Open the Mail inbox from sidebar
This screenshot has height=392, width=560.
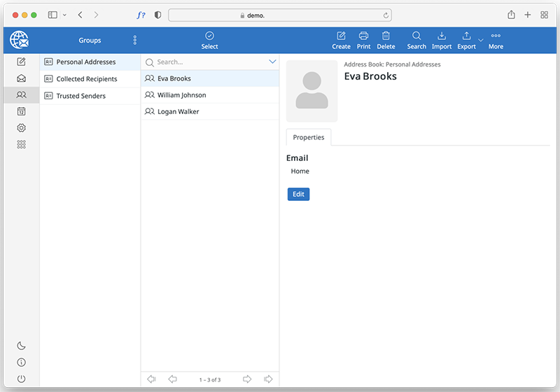21,78
